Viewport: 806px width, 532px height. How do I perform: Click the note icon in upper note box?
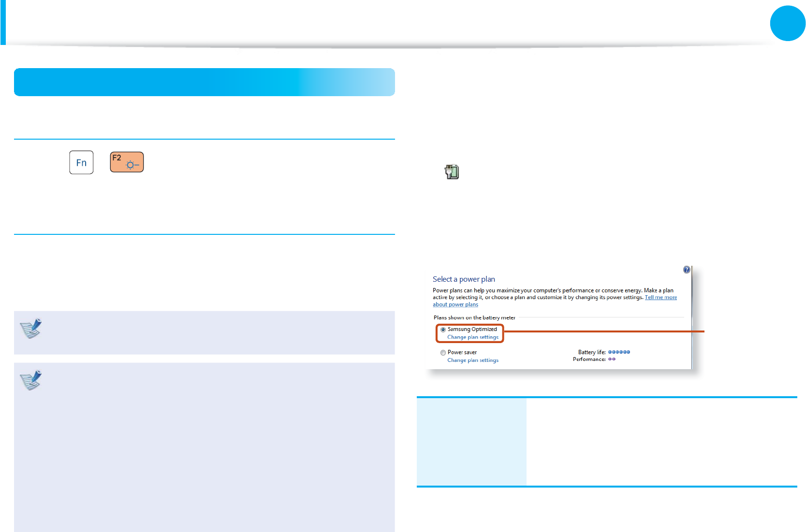(31, 328)
